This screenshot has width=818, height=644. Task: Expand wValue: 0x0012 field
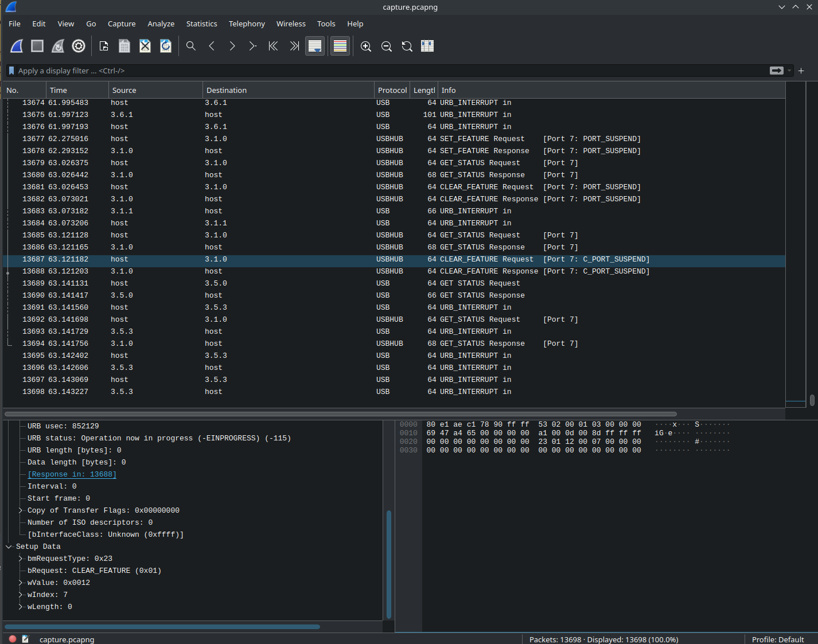21,583
